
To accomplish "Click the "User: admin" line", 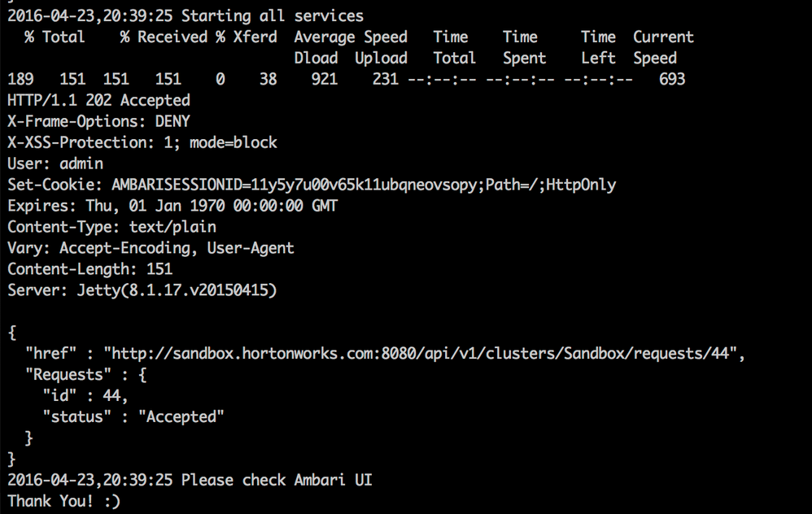I will 55,163.
